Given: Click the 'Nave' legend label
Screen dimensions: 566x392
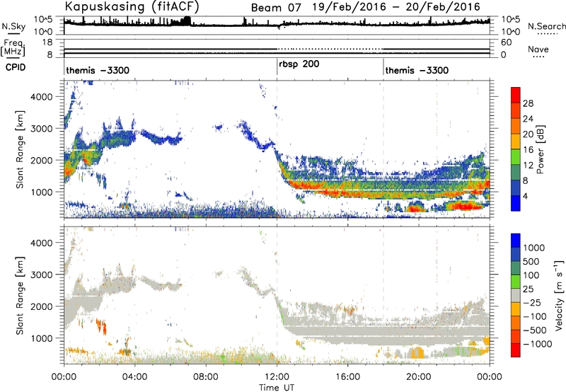Looking at the screenshot, I should click(538, 49).
